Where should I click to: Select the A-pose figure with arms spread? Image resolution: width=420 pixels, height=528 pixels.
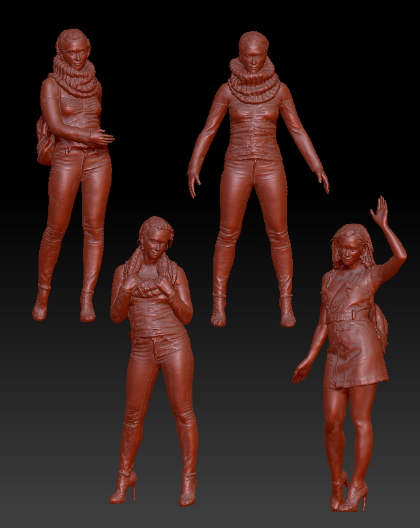258,179
